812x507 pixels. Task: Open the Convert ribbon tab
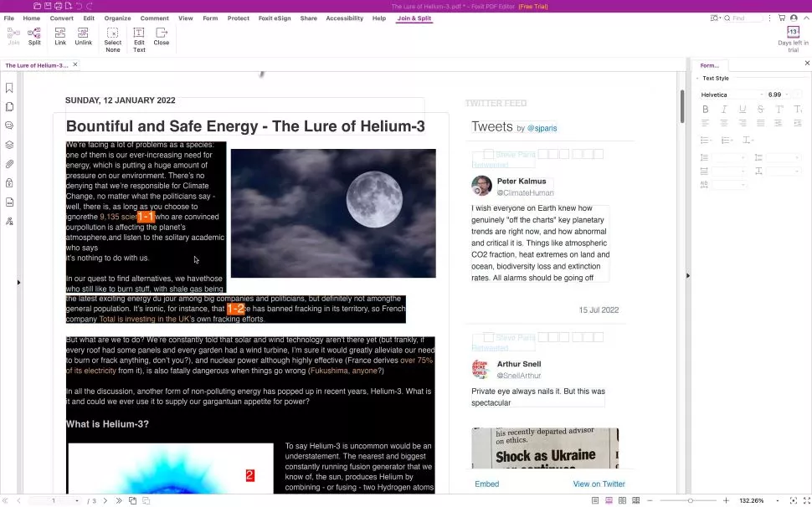(62, 18)
